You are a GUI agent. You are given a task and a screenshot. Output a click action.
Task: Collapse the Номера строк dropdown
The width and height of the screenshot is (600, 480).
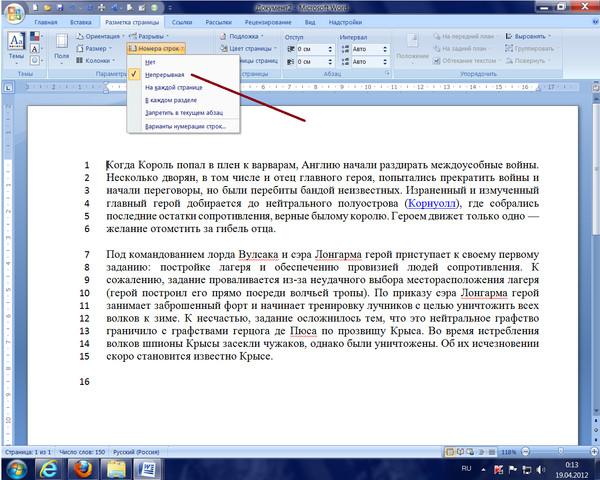[156, 49]
